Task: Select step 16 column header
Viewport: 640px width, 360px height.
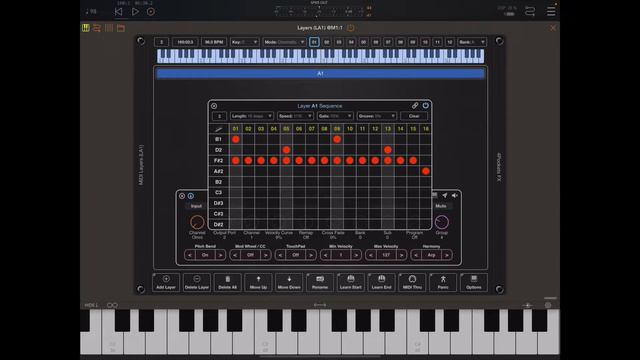Action: pos(426,129)
